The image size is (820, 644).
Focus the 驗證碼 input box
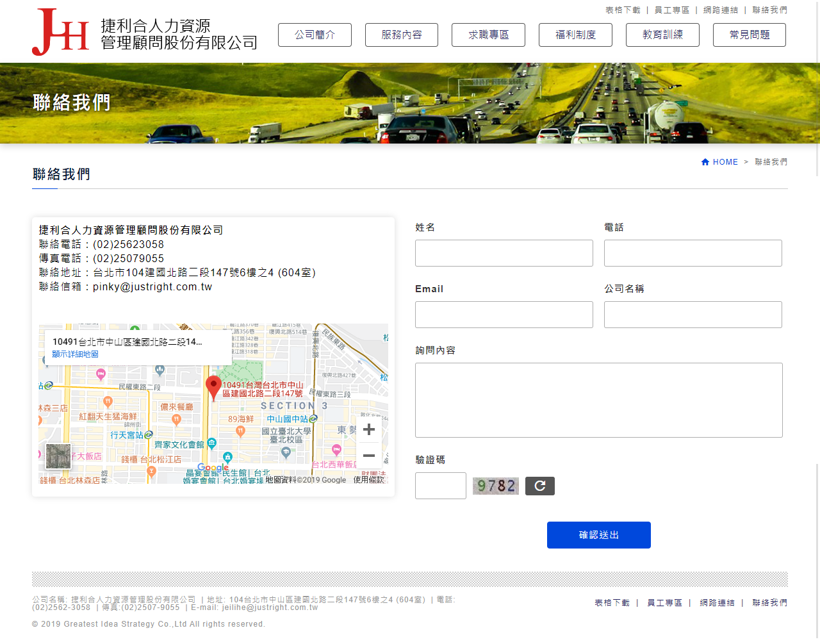[441, 486]
